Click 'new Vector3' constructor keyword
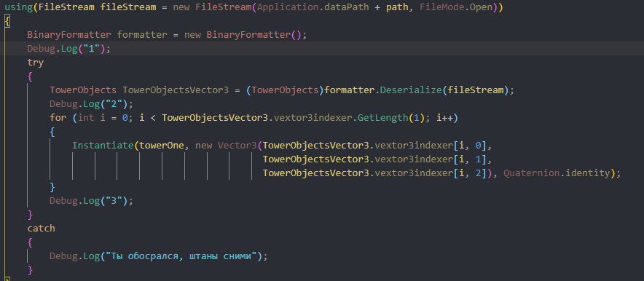 tap(226, 146)
